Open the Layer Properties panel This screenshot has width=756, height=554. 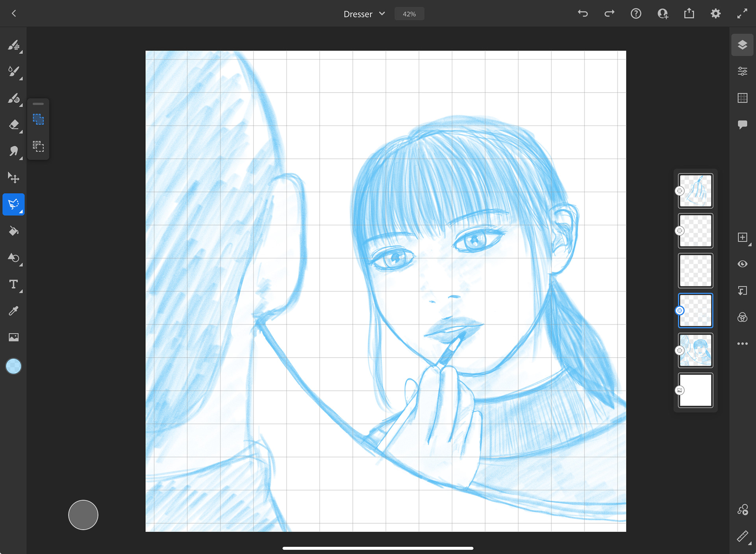click(x=742, y=71)
